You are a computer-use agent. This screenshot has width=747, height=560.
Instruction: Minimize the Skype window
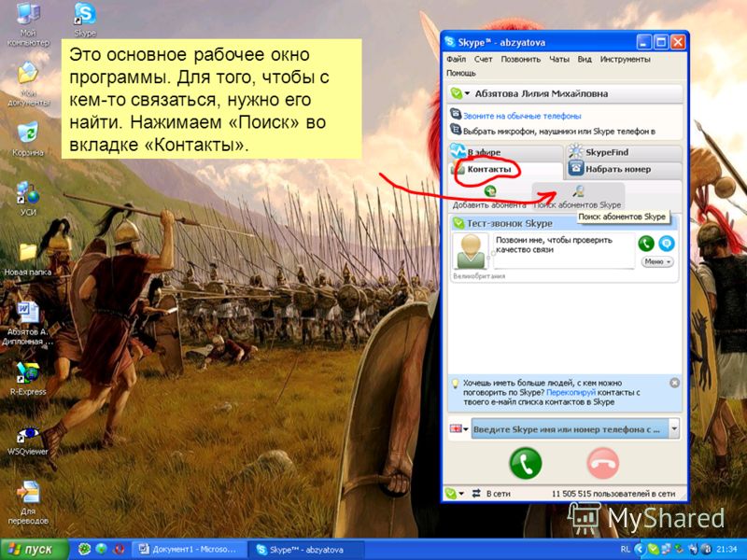pos(643,42)
